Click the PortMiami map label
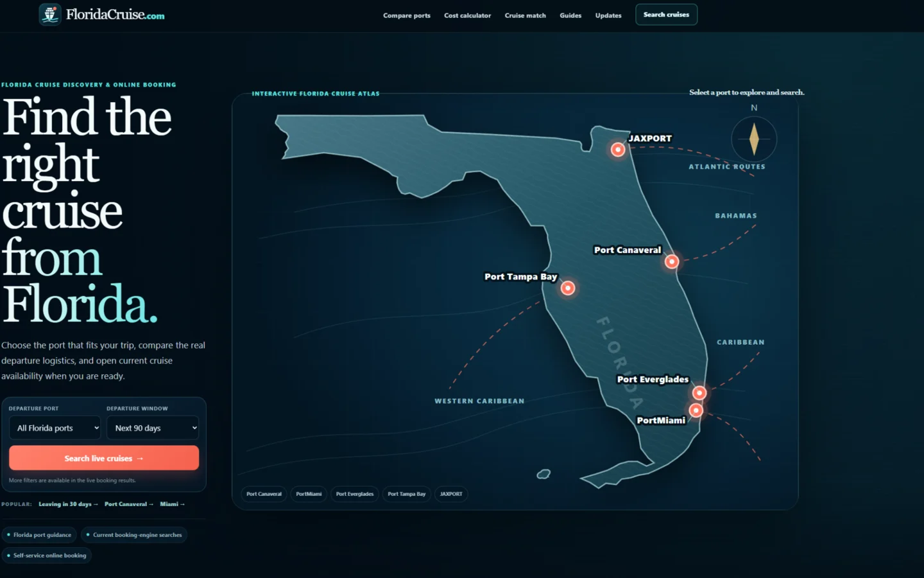Screen dimensions: 924x578 click(661, 421)
